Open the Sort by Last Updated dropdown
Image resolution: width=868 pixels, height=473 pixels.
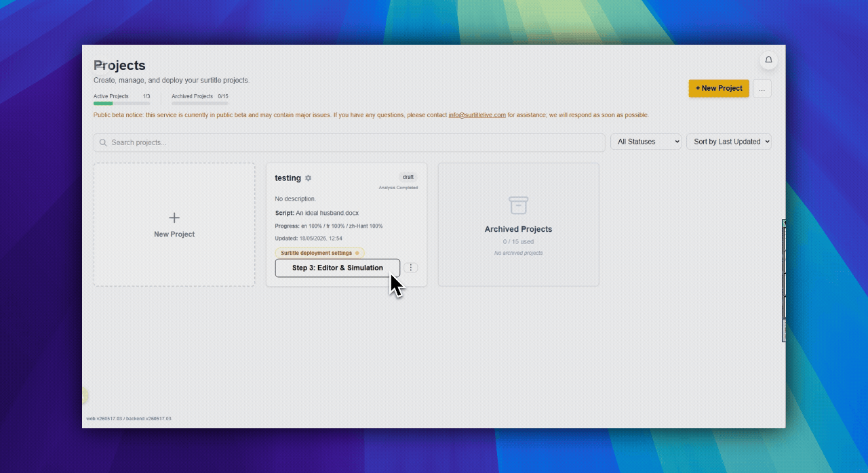coord(729,142)
